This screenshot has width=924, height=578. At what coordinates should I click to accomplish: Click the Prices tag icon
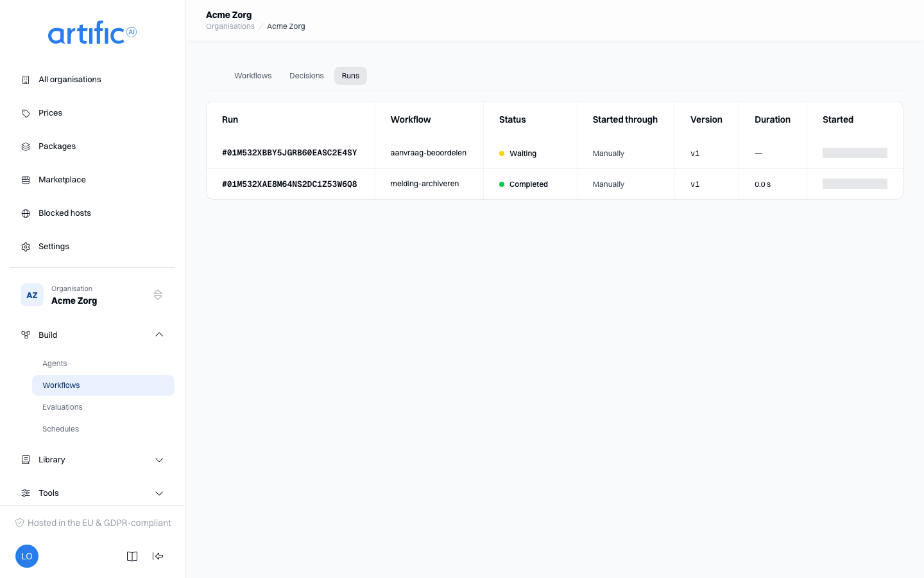26,113
